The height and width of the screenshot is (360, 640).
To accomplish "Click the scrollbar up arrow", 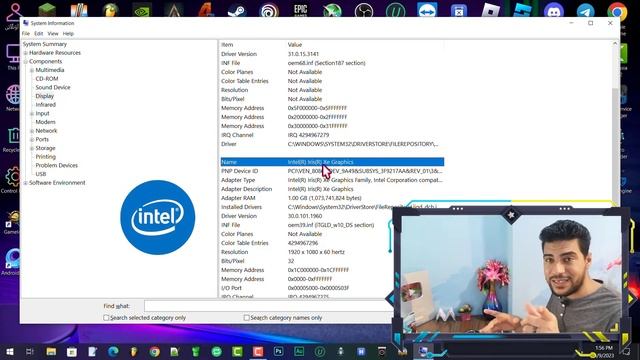I will click(615, 43).
